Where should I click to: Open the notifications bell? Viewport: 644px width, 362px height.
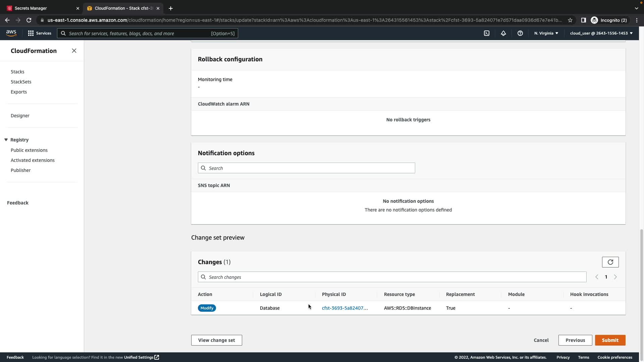[x=503, y=33]
